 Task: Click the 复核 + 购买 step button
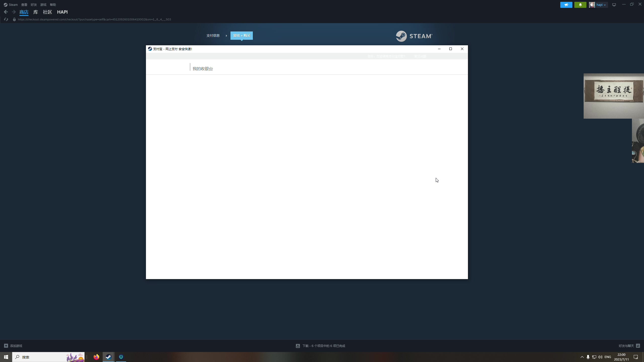click(x=242, y=35)
